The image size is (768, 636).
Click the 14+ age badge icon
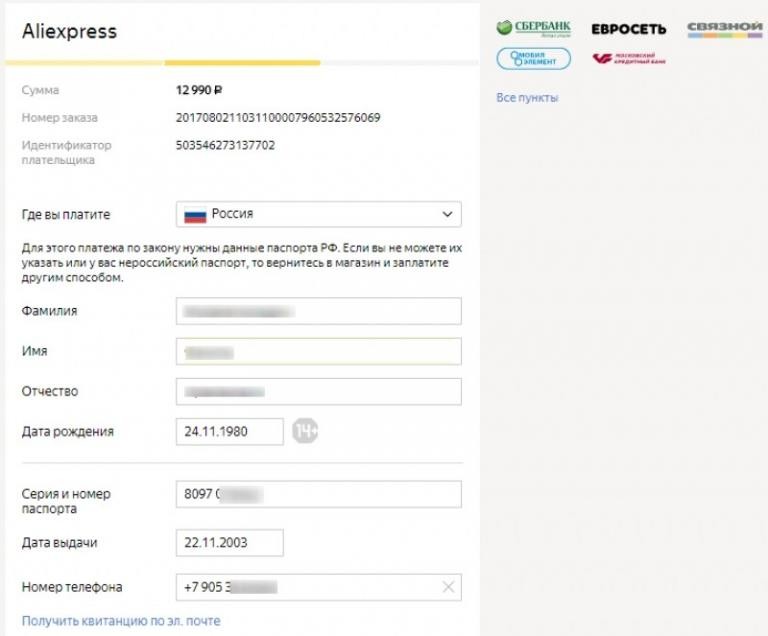(305, 431)
